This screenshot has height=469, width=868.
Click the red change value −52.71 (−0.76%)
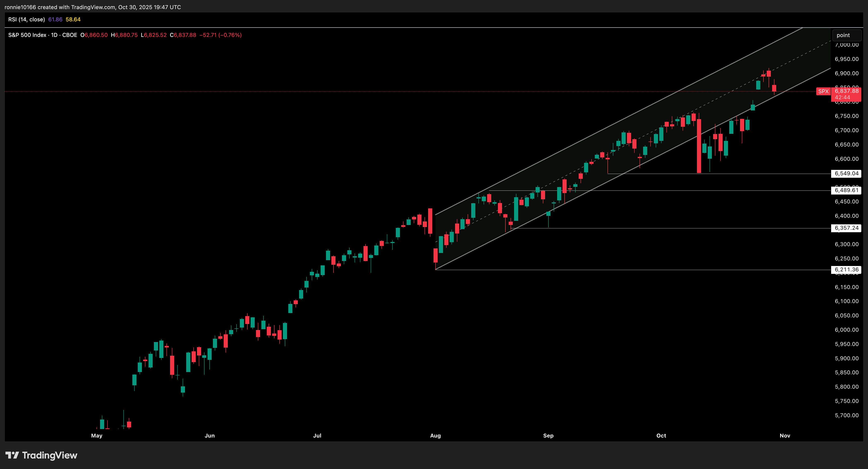[220, 35]
